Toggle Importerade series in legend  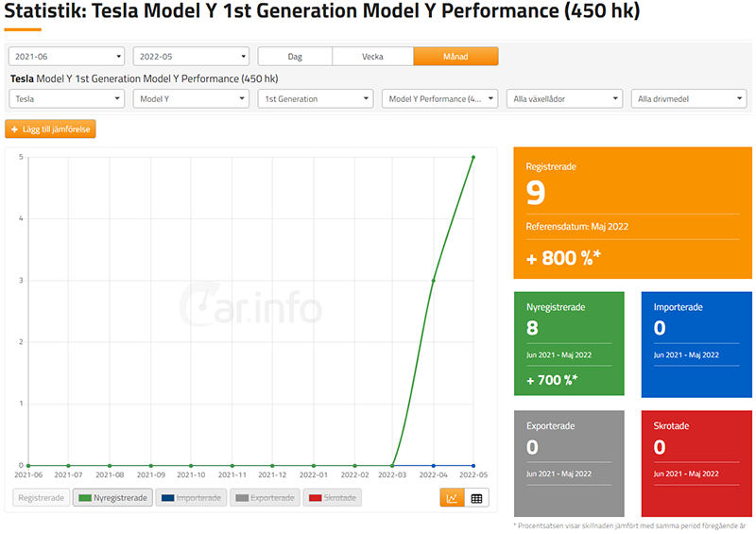coord(192,498)
